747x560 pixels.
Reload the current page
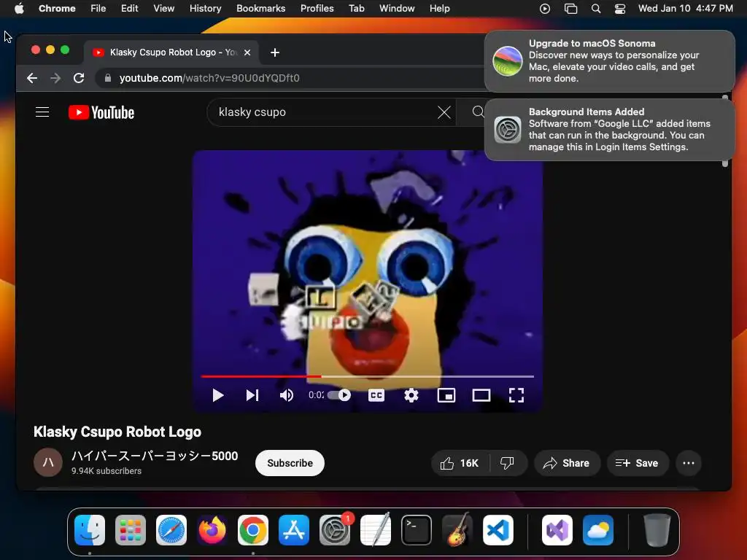tap(79, 78)
